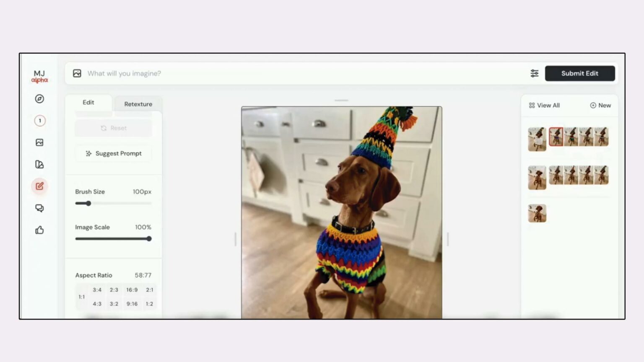Choose the 1:2 aspect ratio option
This screenshot has height=362, width=644.
[x=150, y=304]
